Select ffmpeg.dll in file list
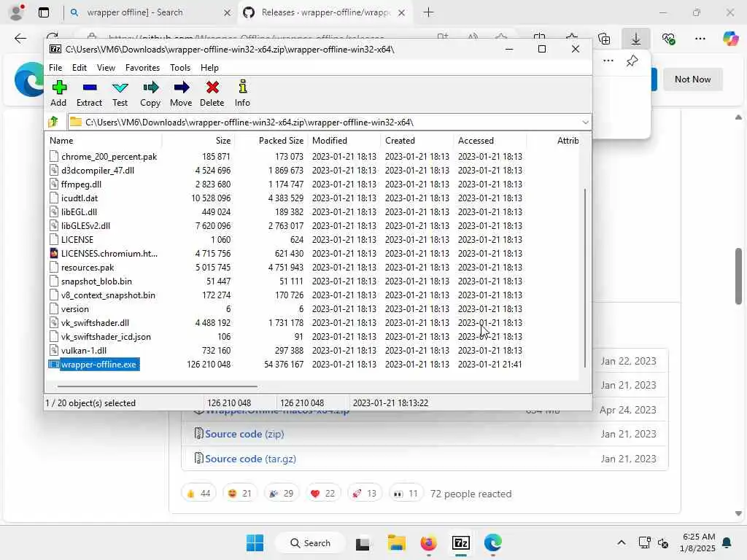747x560 pixels. click(x=81, y=184)
